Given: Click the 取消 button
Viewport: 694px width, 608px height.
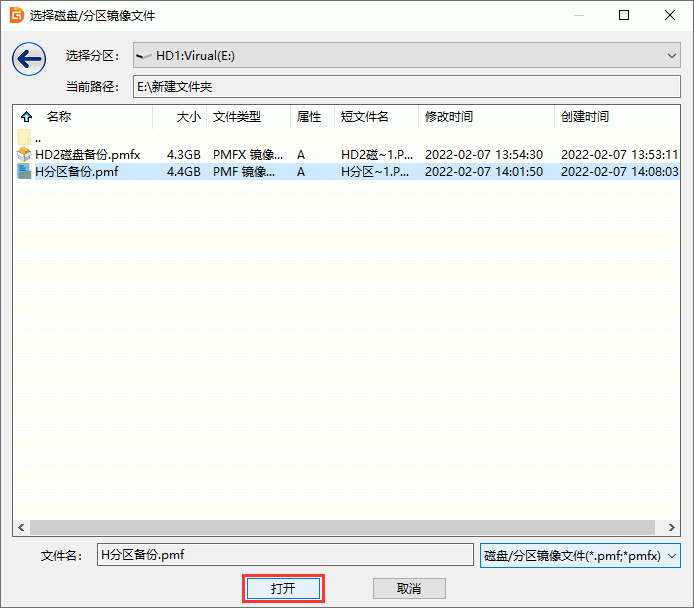Looking at the screenshot, I should point(409,589).
